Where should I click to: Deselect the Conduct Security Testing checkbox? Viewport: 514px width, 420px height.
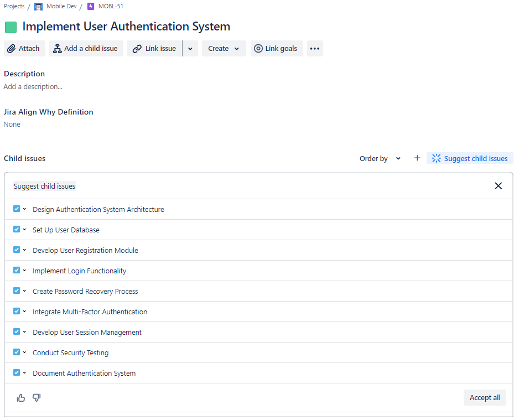[17, 352]
